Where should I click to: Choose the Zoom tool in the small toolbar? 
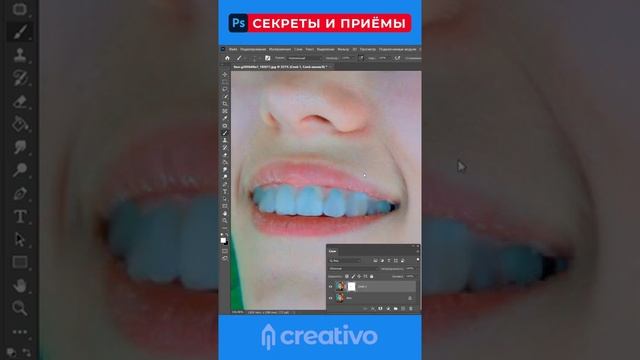tap(225, 221)
